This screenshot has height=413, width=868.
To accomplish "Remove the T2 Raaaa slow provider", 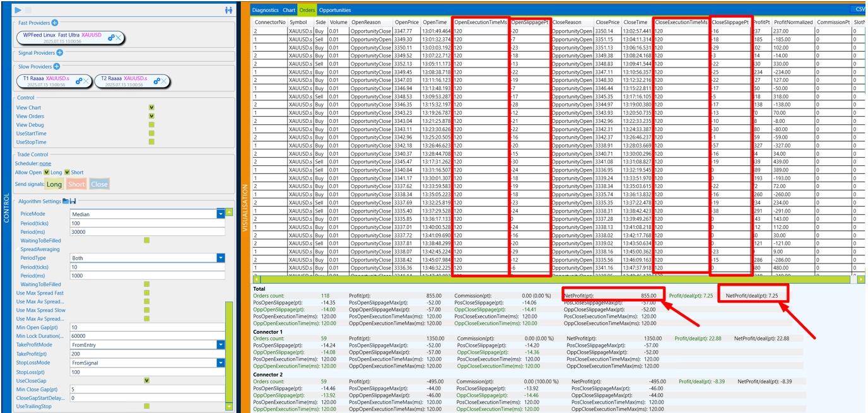I will click(164, 81).
